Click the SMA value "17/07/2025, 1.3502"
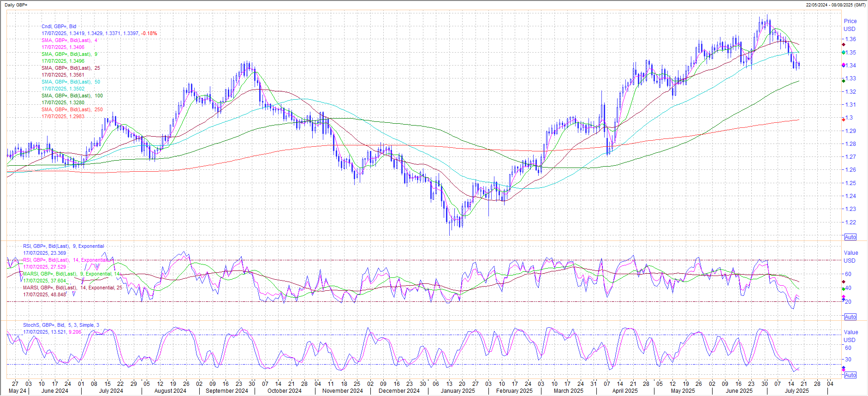 pos(63,89)
